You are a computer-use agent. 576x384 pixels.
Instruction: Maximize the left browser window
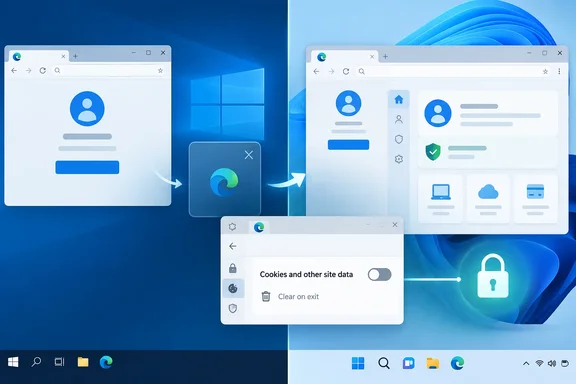pyautogui.click(x=148, y=53)
